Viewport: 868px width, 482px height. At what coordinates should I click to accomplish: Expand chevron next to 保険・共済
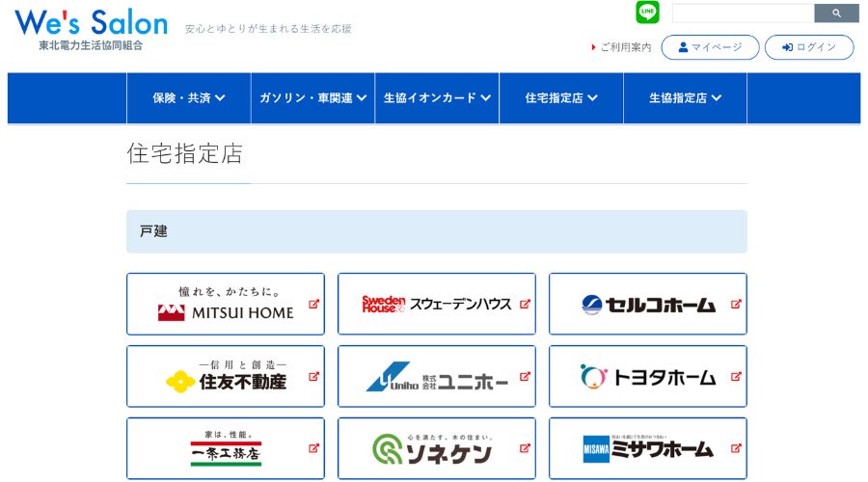[x=220, y=98]
